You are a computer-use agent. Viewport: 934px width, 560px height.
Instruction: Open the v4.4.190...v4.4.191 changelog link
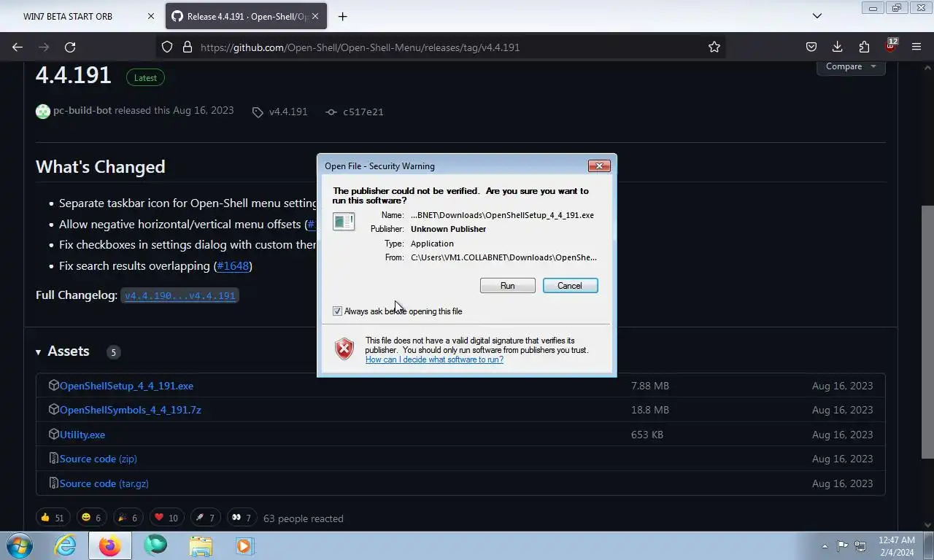[180, 295]
